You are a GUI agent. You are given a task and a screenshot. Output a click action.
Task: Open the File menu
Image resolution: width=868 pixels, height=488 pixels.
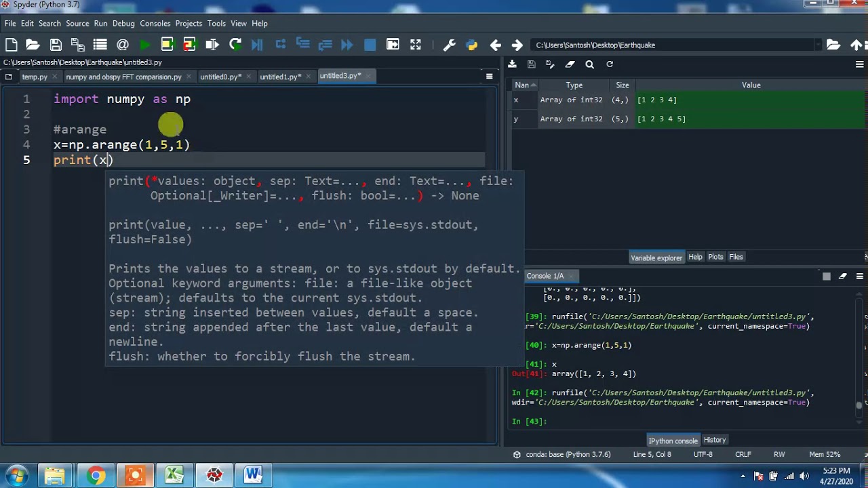tap(10, 23)
